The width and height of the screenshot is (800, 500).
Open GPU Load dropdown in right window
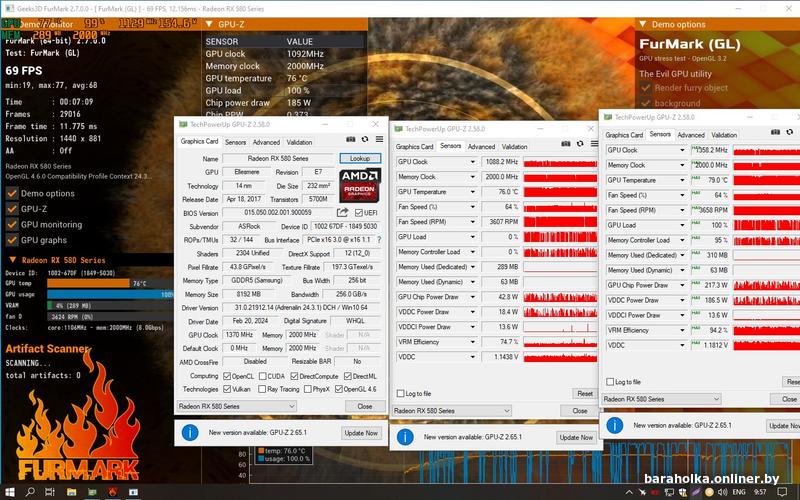pyautogui.click(x=682, y=225)
